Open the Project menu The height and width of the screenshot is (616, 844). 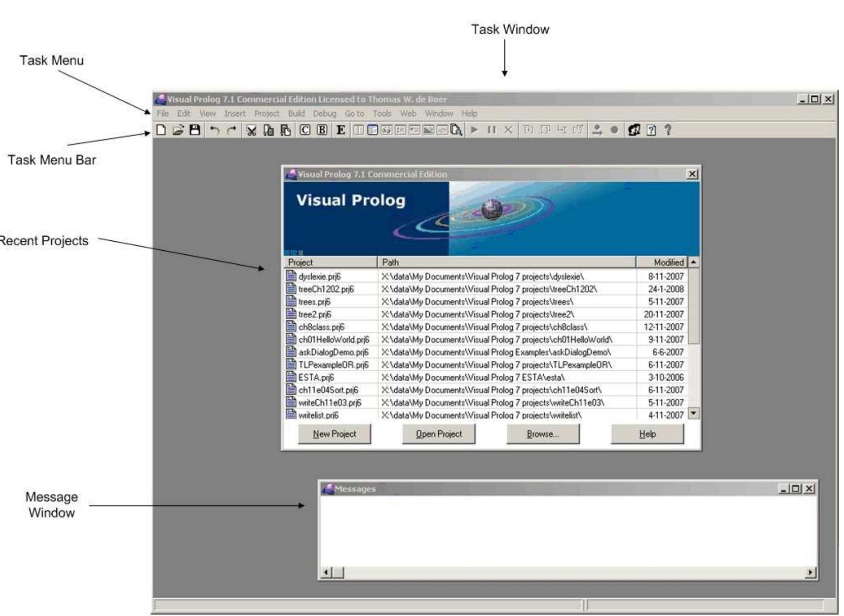267,114
